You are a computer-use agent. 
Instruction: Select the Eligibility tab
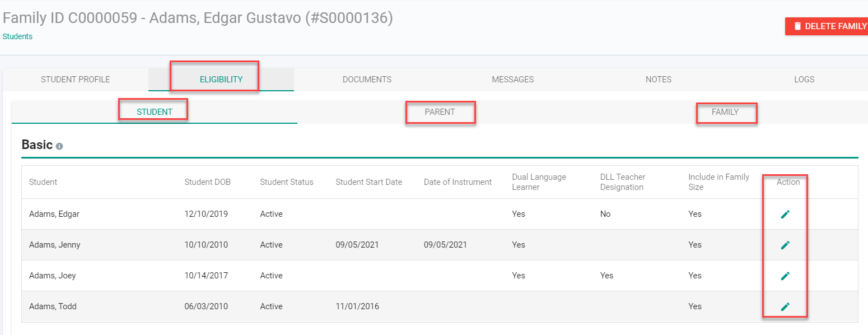click(x=221, y=80)
